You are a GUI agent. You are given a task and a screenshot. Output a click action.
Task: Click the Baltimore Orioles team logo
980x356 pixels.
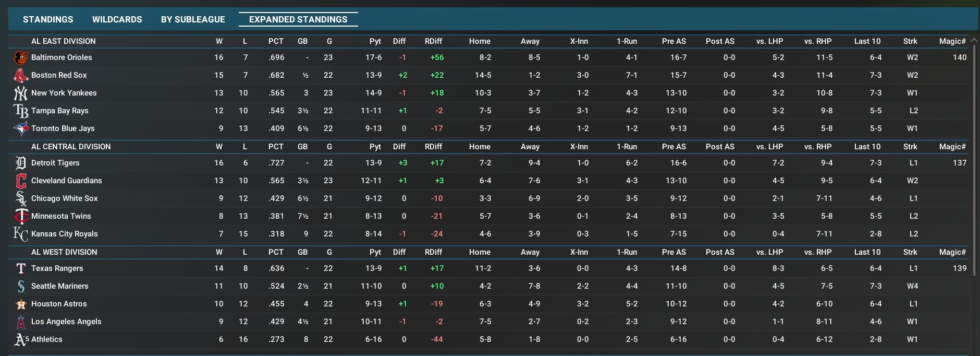21,58
